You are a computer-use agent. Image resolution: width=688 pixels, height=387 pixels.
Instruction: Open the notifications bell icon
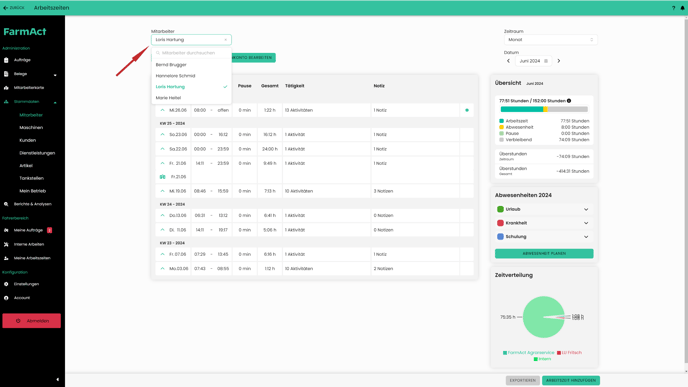pos(682,8)
